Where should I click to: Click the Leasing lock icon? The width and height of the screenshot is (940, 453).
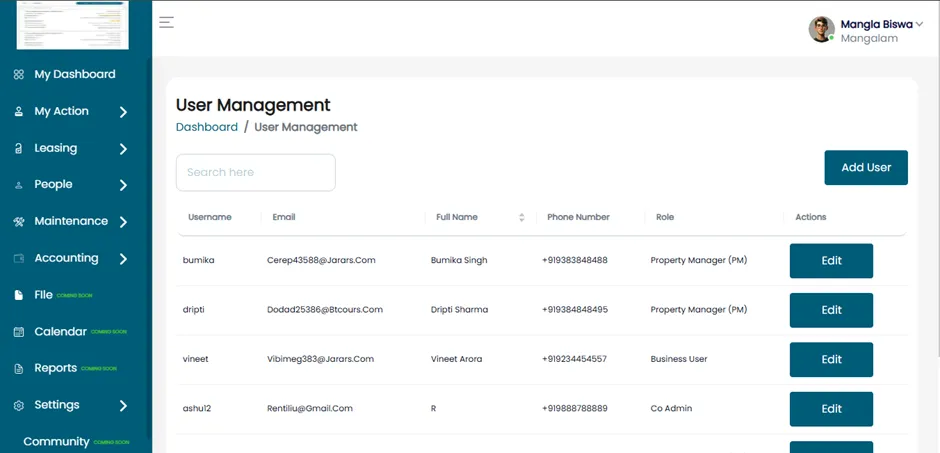pyautogui.click(x=19, y=149)
